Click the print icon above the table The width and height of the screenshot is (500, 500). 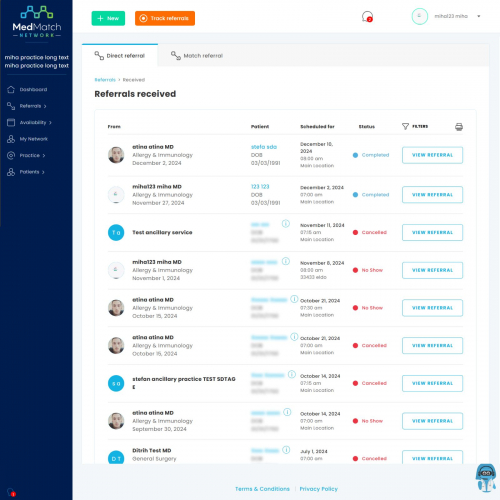tap(459, 127)
